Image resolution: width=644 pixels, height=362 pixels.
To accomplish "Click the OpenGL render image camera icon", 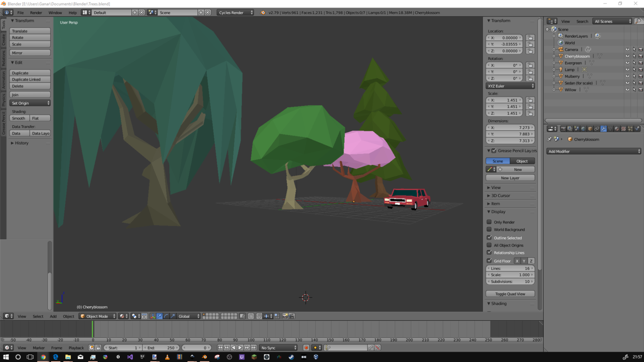I will (x=285, y=316).
